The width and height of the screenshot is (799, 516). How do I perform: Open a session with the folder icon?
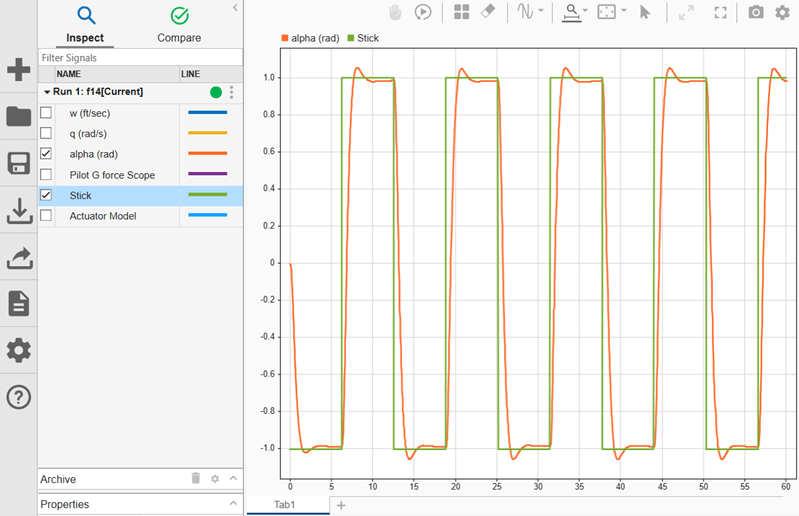click(18, 116)
